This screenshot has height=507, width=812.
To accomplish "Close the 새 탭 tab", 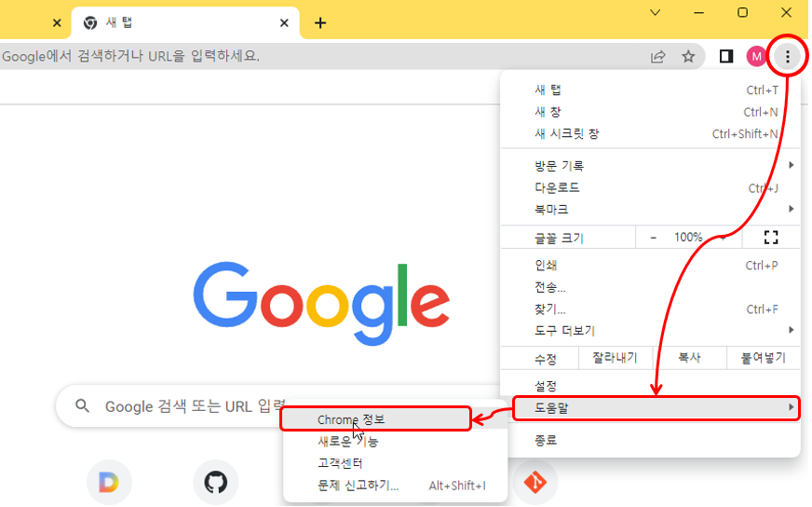I will coord(284,22).
